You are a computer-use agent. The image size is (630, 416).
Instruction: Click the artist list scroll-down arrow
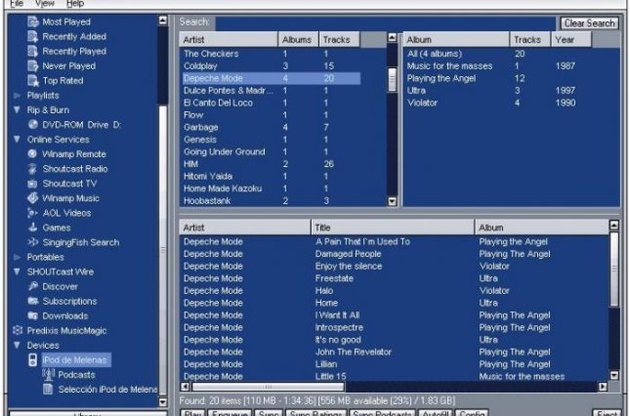[393, 202]
